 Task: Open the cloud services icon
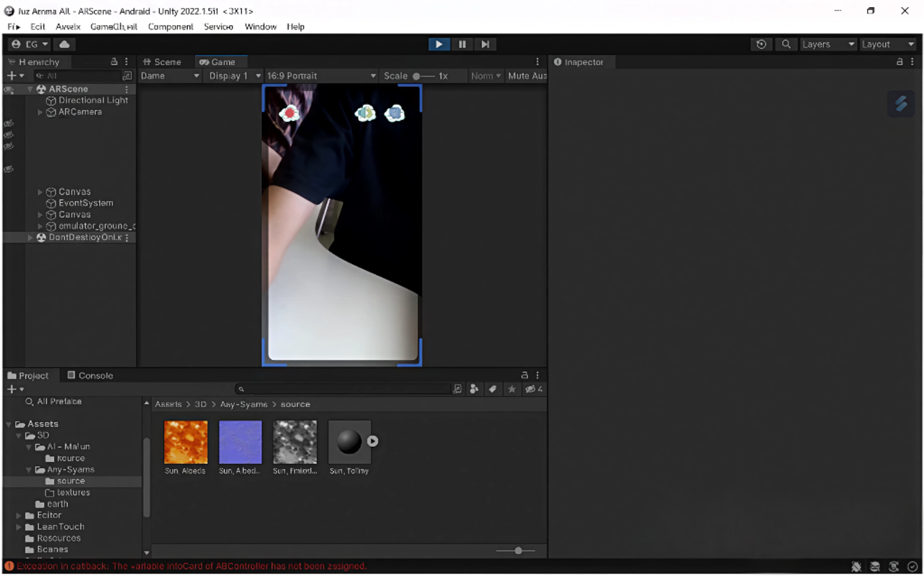pos(64,45)
